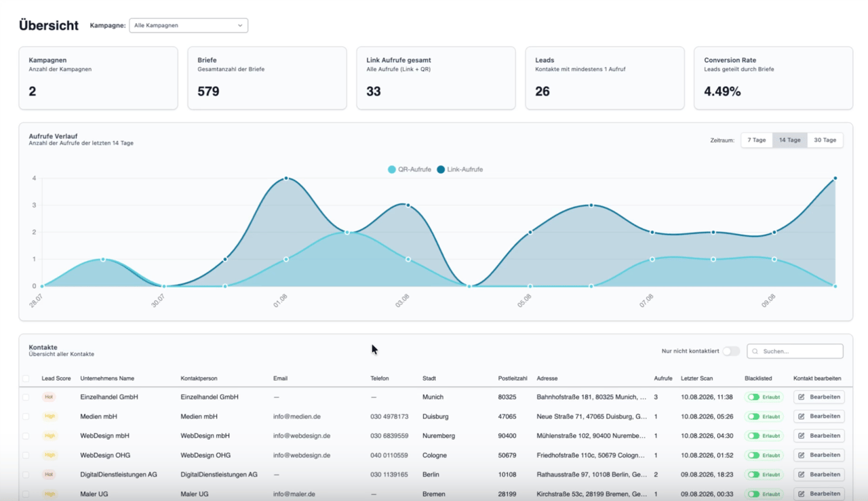Image resolution: width=868 pixels, height=501 pixels.
Task: Click the Hot badge of DigitalDienstleistungen AG
Action: click(48, 475)
